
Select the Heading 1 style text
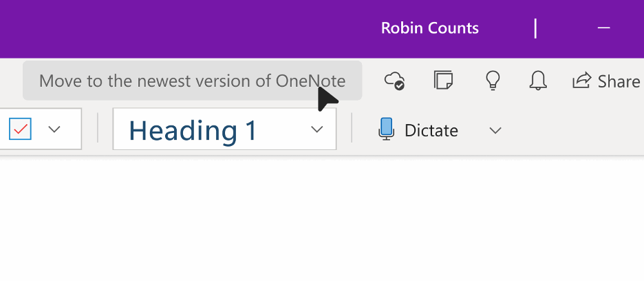click(x=193, y=130)
